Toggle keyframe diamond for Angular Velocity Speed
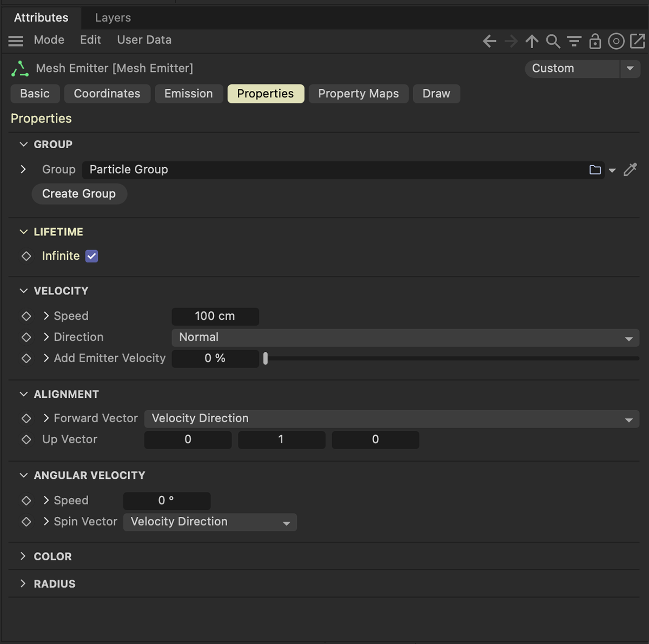The height and width of the screenshot is (644, 649). coord(26,501)
